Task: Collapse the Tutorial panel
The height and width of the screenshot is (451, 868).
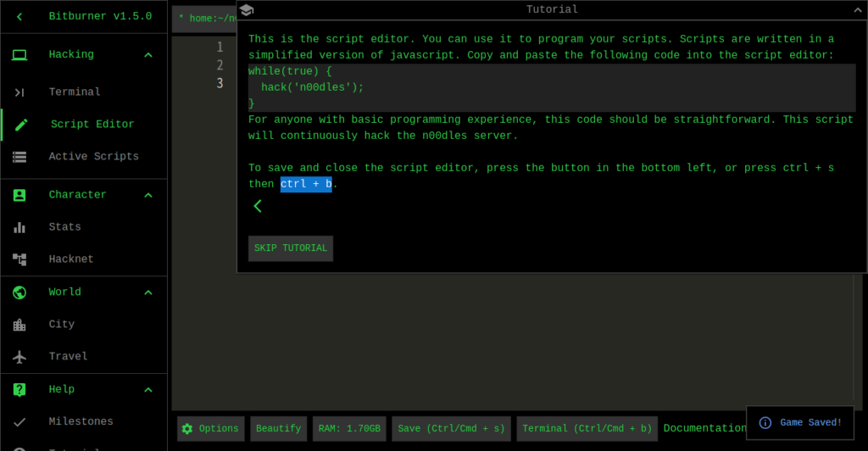Action: pyautogui.click(x=858, y=10)
